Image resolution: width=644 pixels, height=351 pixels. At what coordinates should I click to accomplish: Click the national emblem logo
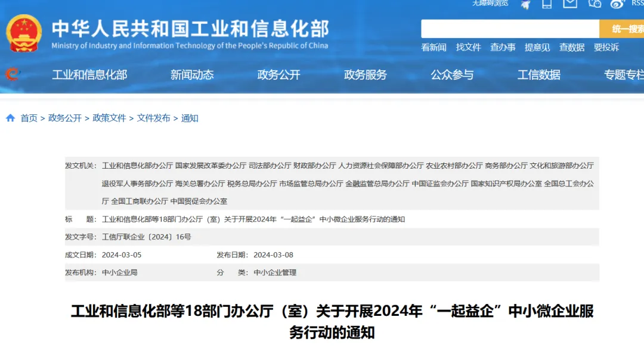tap(24, 33)
